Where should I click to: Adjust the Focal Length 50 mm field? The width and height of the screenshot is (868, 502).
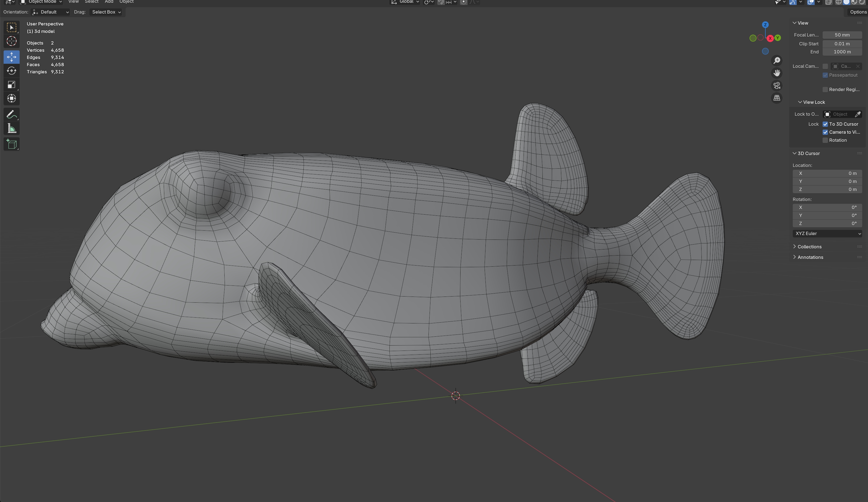click(x=842, y=35)
